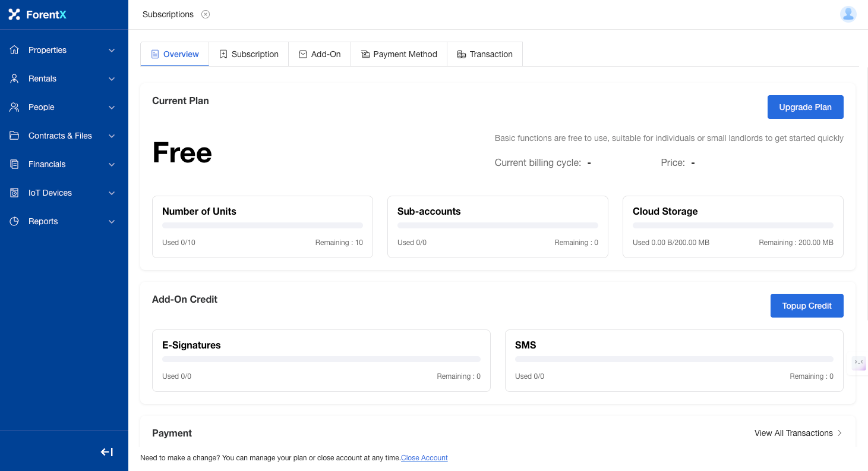This screenshot has width=868, height=471.
Task: Open the user avatar profile icon
Action: (848, 14)
